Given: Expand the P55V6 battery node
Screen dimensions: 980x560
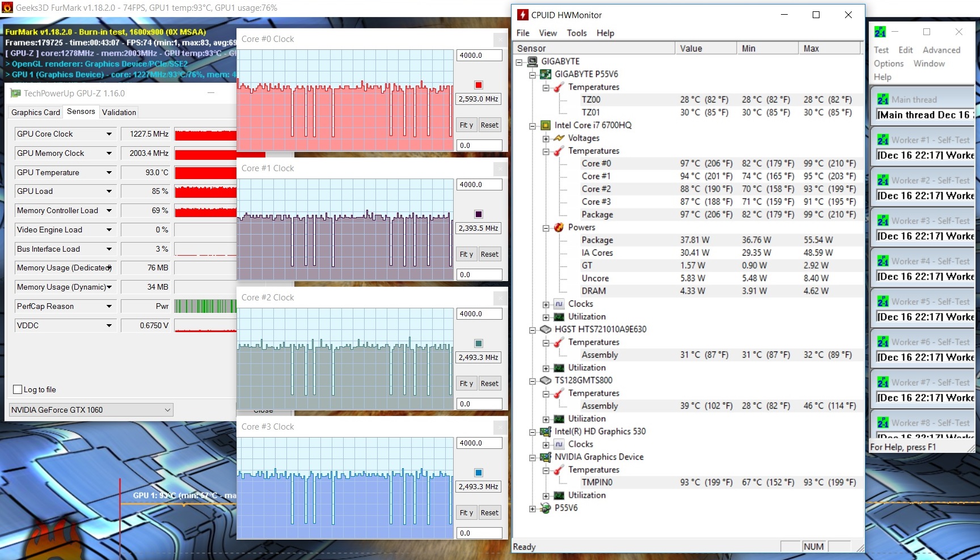Looking at the screenshot, I should (x=532, y=508).
